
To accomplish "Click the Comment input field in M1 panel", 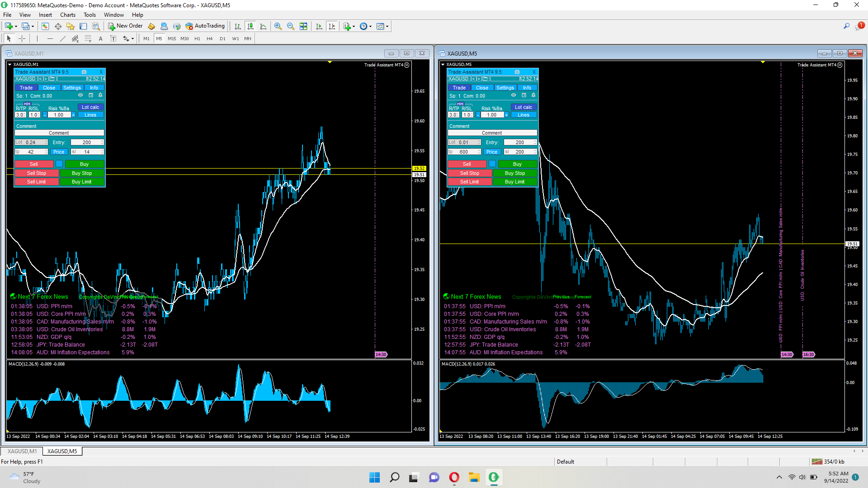I will 59,133.
